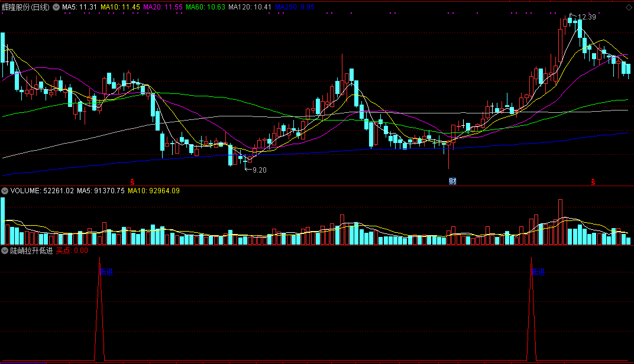Click the 12.39 high price marker
634x364 pixels.
pyautogui.click(x=587, y=17)
